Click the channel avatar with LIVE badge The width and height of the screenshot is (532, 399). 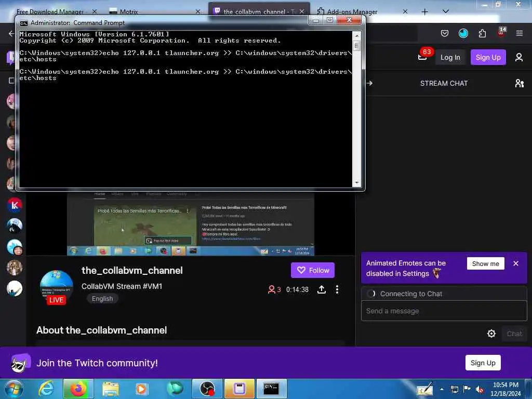coord(56,287)
